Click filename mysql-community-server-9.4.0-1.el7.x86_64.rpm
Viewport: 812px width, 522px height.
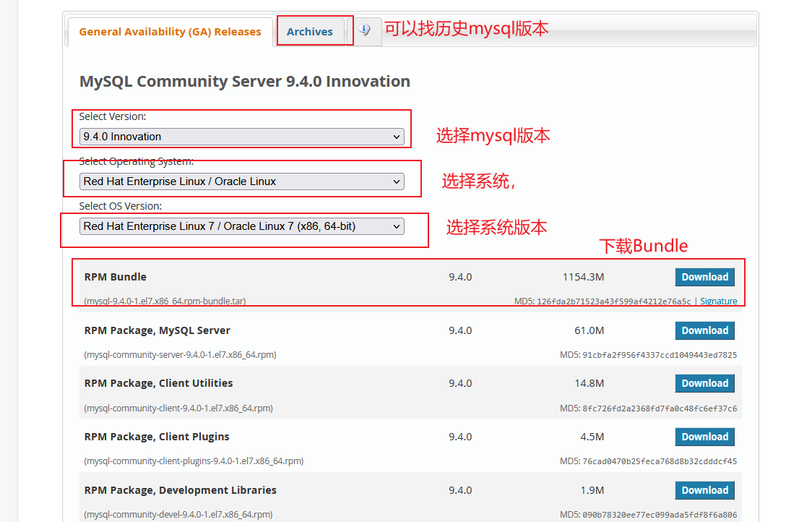(x=180, y=355)
